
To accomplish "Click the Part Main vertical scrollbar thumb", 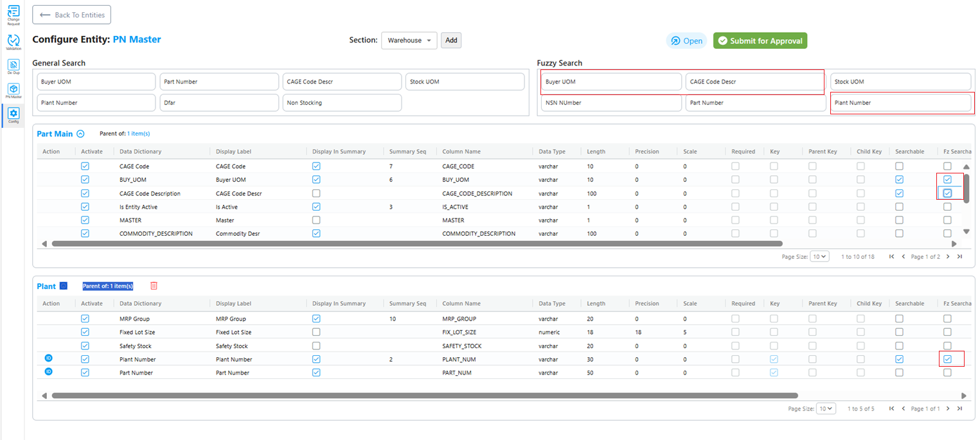I will (x=966, y=188).
